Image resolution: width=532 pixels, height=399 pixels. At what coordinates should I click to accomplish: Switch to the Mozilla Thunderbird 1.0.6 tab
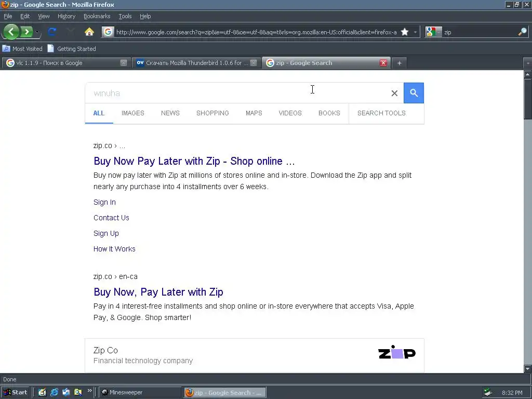(x=196, y=63)
